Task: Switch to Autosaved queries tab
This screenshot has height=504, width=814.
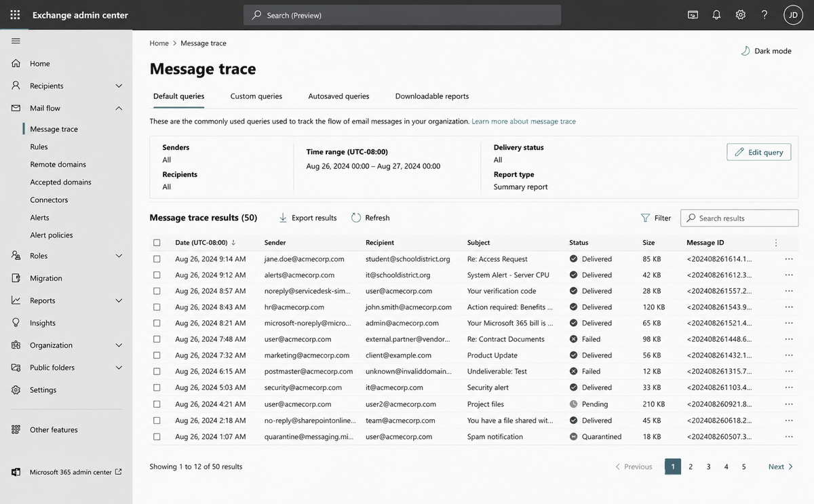Action: [x=338, y=96]
